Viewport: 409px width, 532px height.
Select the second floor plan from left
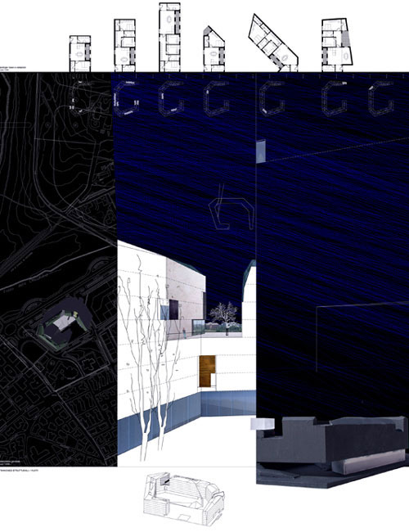point(125,45)
